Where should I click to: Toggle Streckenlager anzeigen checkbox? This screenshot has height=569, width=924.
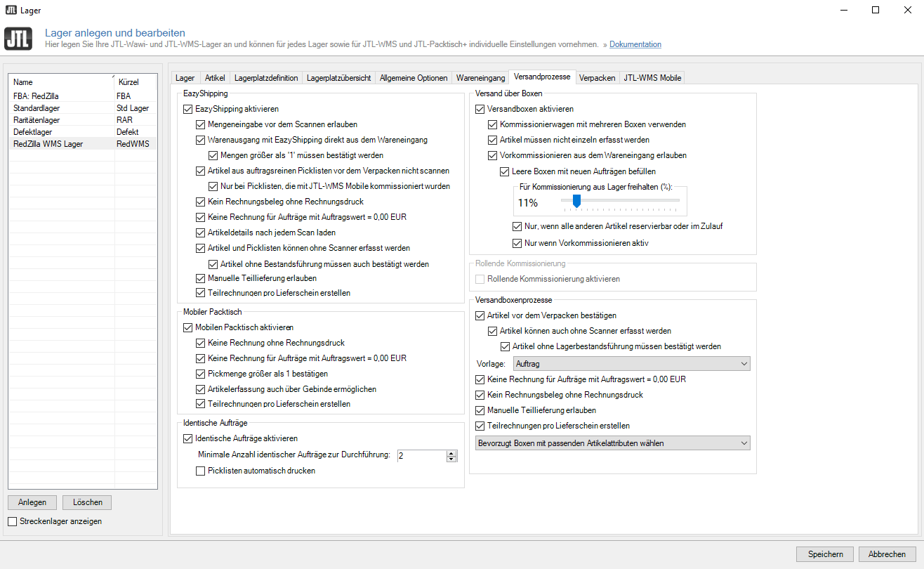tap(13, 521)
